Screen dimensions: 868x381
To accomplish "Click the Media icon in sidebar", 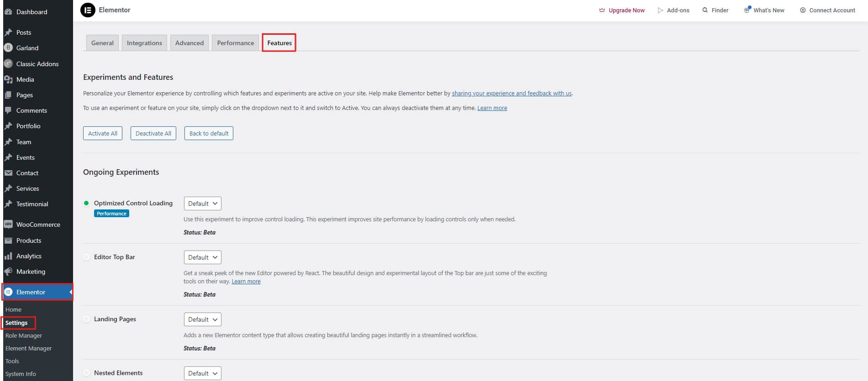I will point(8,79).
